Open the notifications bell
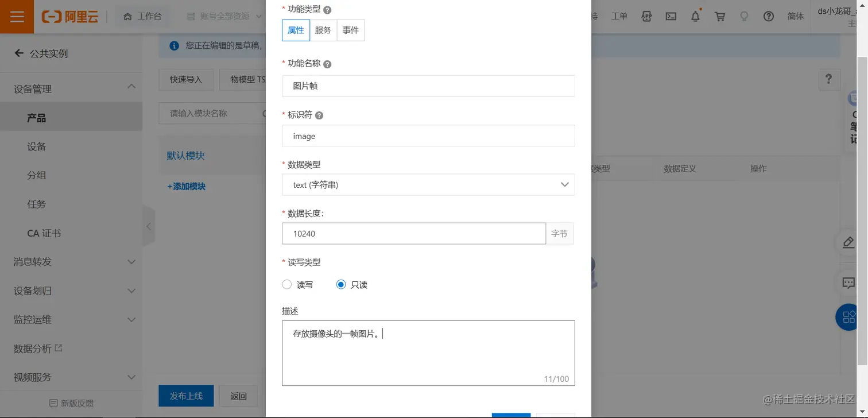 pos(695,16)
